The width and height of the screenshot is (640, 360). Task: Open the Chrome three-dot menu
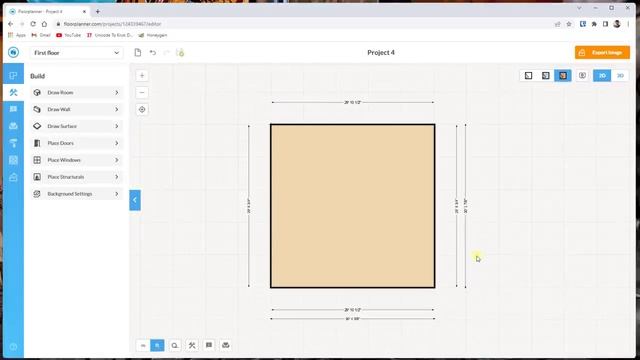(628, 24)
